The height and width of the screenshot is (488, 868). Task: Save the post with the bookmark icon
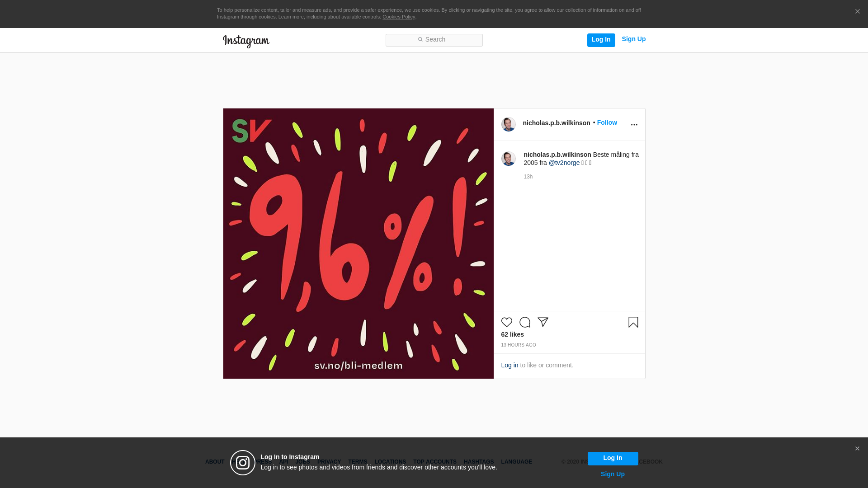633,322
